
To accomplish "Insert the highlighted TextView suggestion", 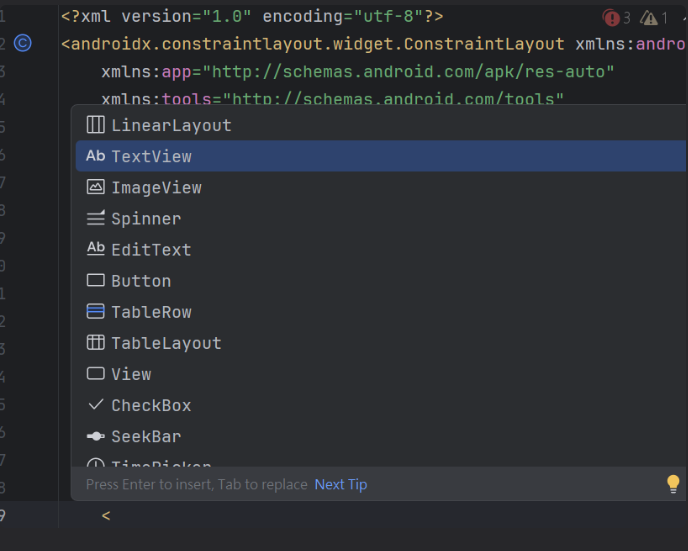I will tap(152, 156).
